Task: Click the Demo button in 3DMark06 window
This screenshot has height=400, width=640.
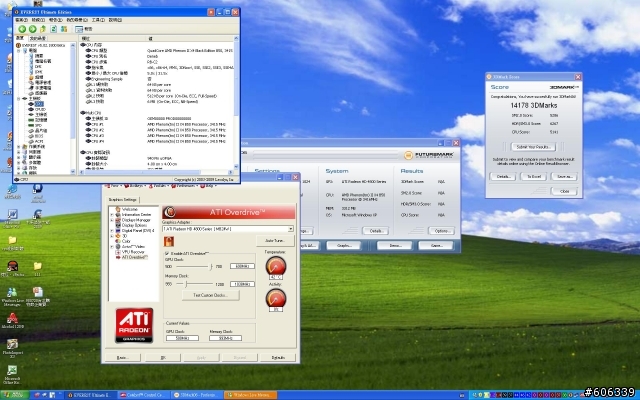Action: pyautogui.click(x=394, y=246)
